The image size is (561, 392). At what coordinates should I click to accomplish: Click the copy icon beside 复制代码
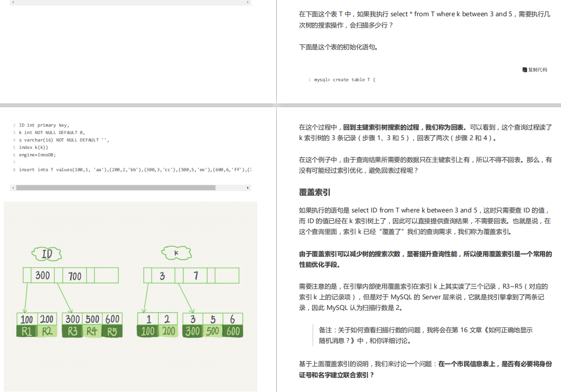click(525, 70)
